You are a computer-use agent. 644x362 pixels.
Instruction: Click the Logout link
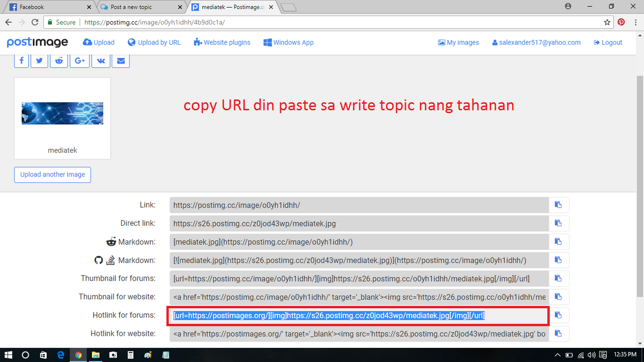(608, 42)
